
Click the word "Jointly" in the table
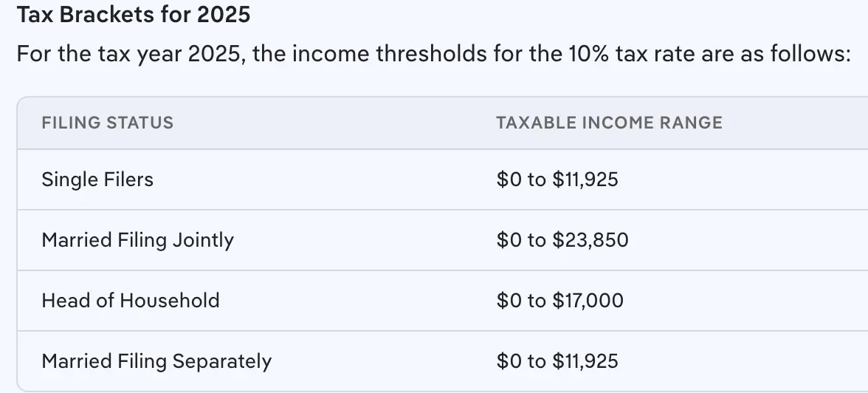(x=203, y=240)
